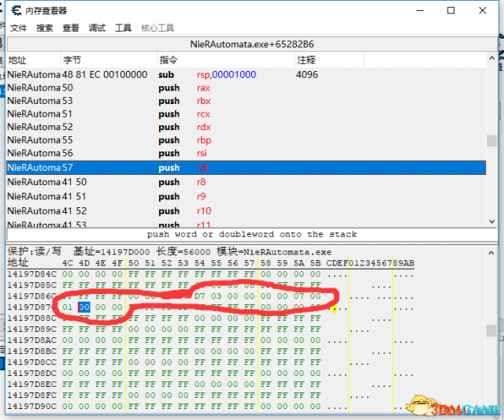Select the push rsi instruction row

click(246, 153)
